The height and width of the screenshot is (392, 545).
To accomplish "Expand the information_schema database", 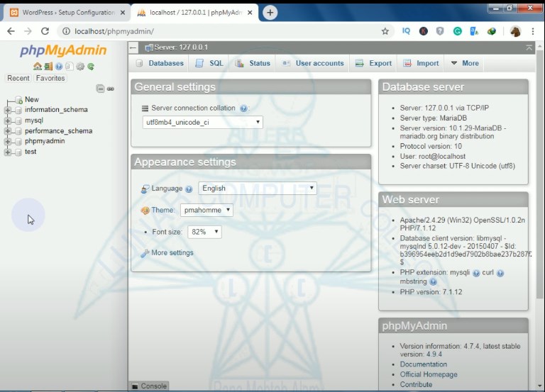I will pyautogui.click(x=8, y=110).
